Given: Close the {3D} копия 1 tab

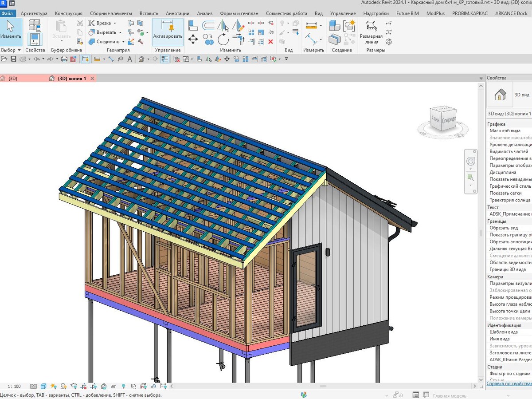Looking at the screenshot, I should point(92,79).
